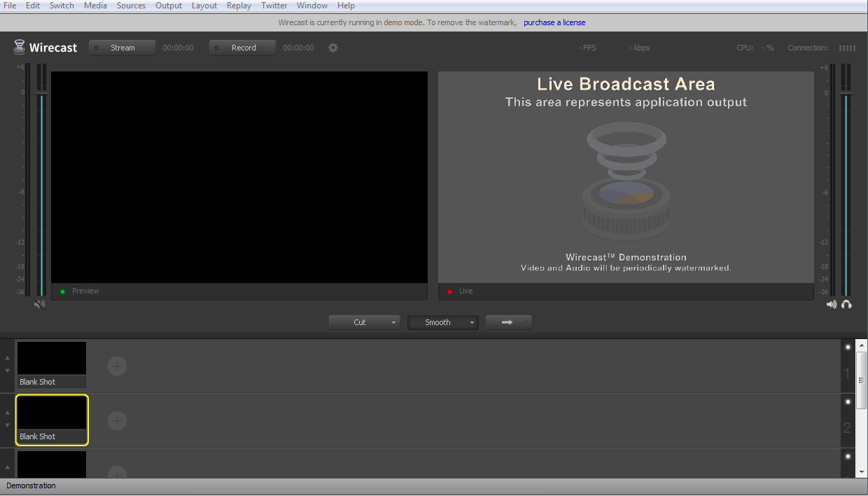
Task: Mute the Live output speaker icon
Action: click(x=832, y=303)
